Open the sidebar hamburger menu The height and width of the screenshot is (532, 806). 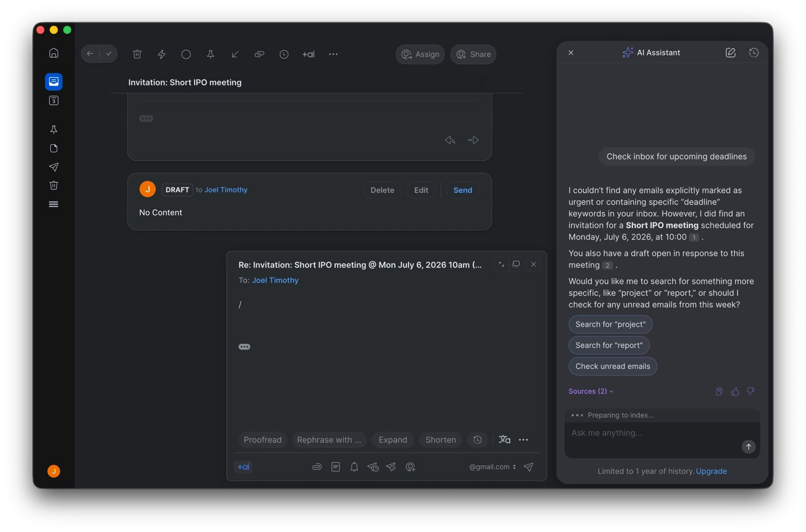(54, 204)
